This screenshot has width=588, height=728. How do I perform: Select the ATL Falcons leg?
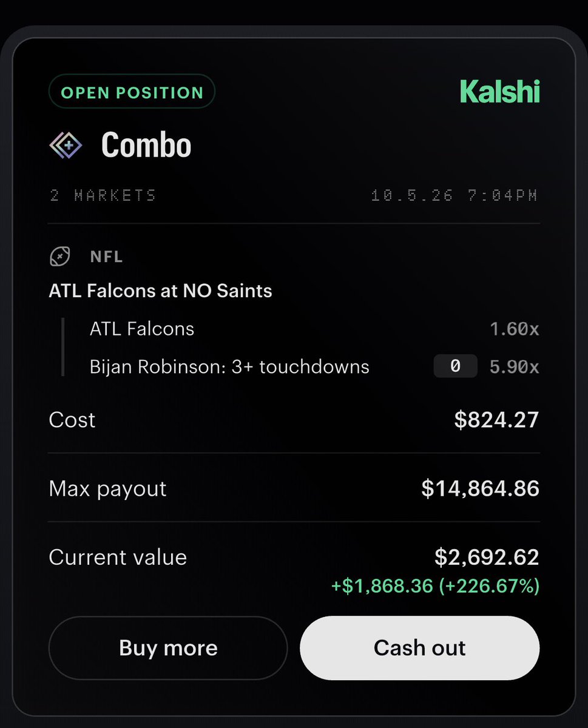coord(142,329)
